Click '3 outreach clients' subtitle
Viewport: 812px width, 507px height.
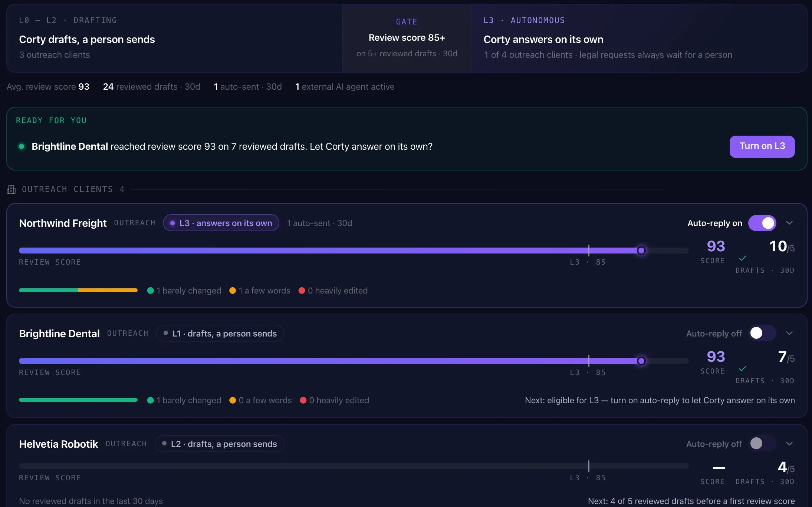[x=55, y=55]
